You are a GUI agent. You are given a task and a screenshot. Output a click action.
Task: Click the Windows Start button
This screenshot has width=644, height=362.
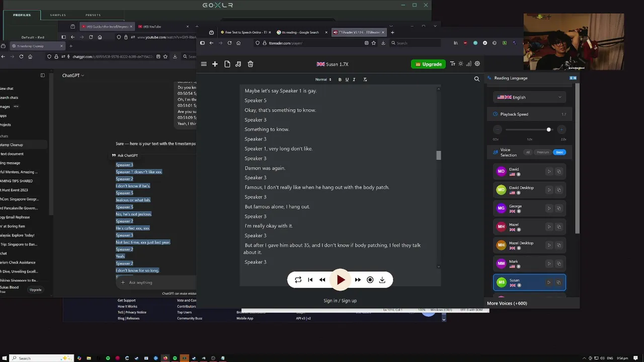[x=4, y=358]
